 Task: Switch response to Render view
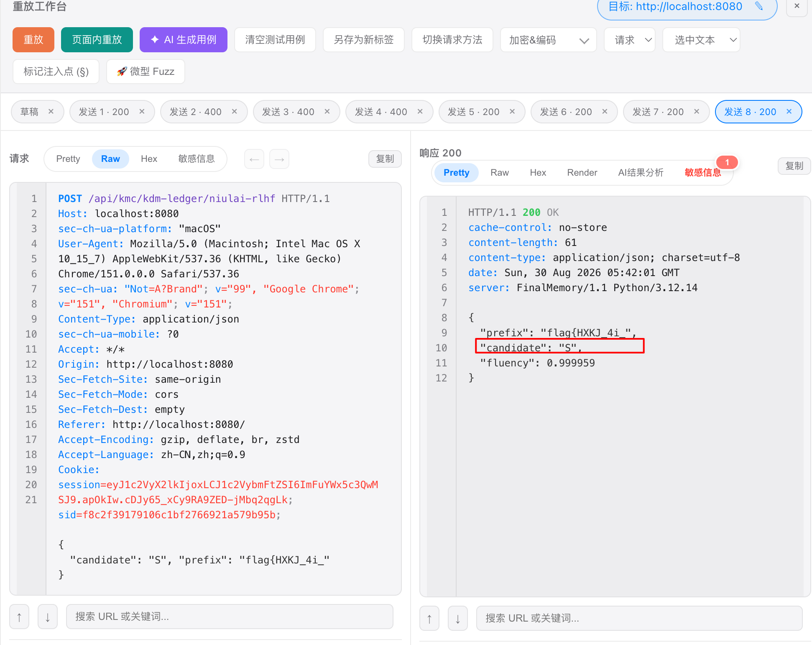(x=582, y=173)
